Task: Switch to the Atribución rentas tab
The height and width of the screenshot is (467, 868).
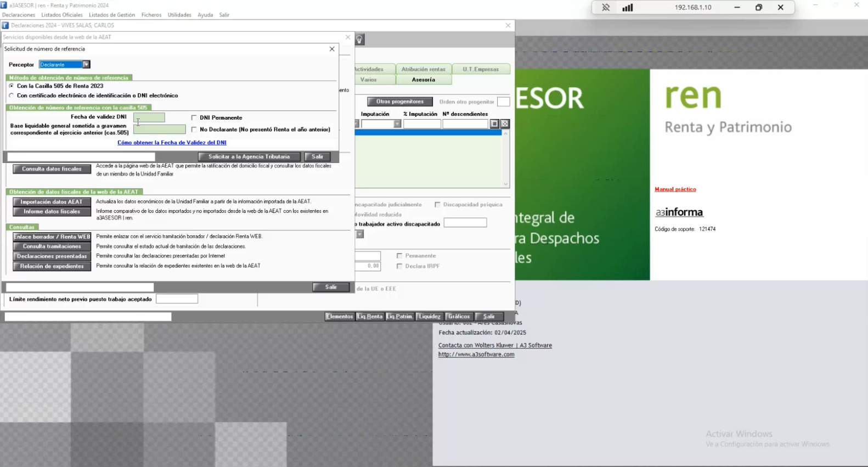Action: pos(424,69)
